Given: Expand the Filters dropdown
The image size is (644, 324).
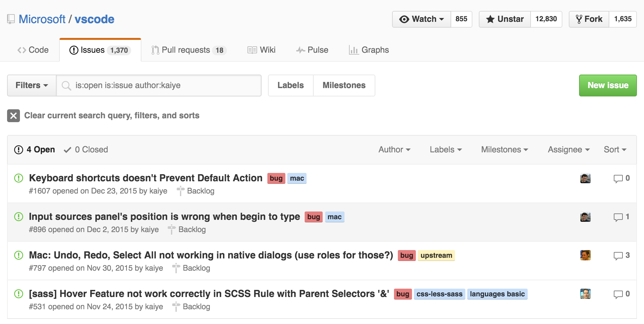Looking at the screenshot, I should [32, 85].
